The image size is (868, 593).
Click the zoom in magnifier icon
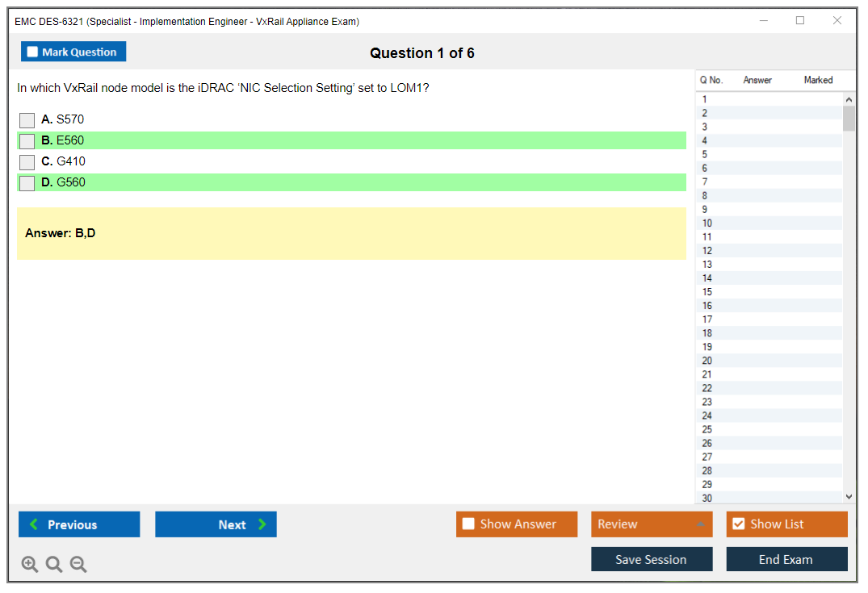pos(30,565)
